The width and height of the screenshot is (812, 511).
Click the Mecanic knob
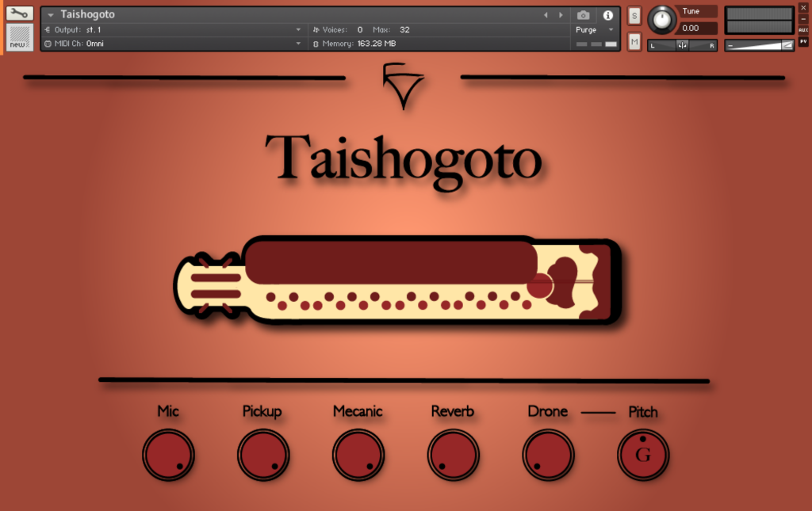tap(358, 455)
